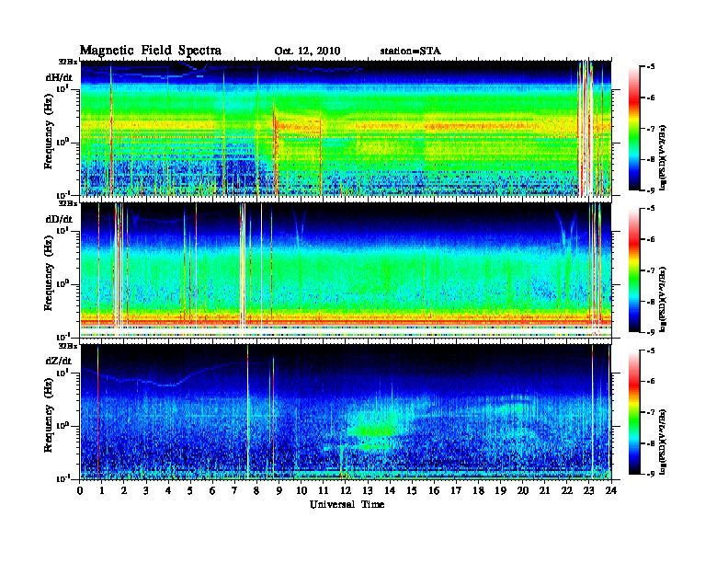This screenshot has height=563, width=728.
Task: Click the "24" hour tick label
Action: [611, 490]
